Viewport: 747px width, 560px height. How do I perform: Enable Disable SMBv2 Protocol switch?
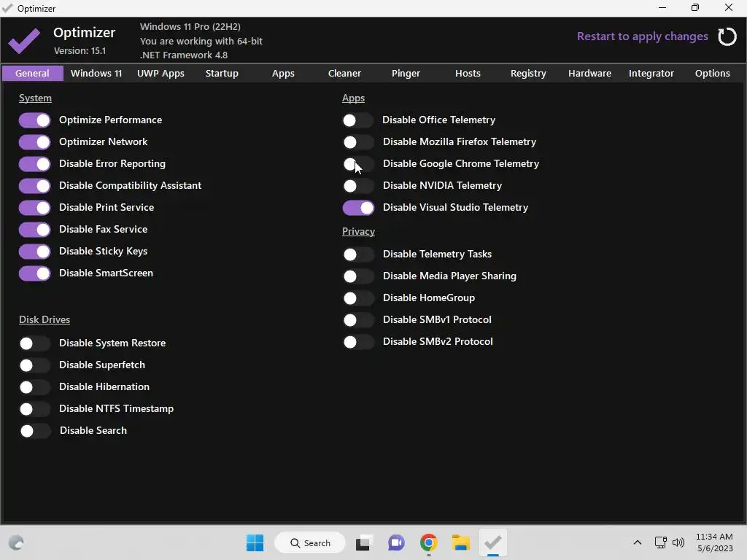point(358,342)
